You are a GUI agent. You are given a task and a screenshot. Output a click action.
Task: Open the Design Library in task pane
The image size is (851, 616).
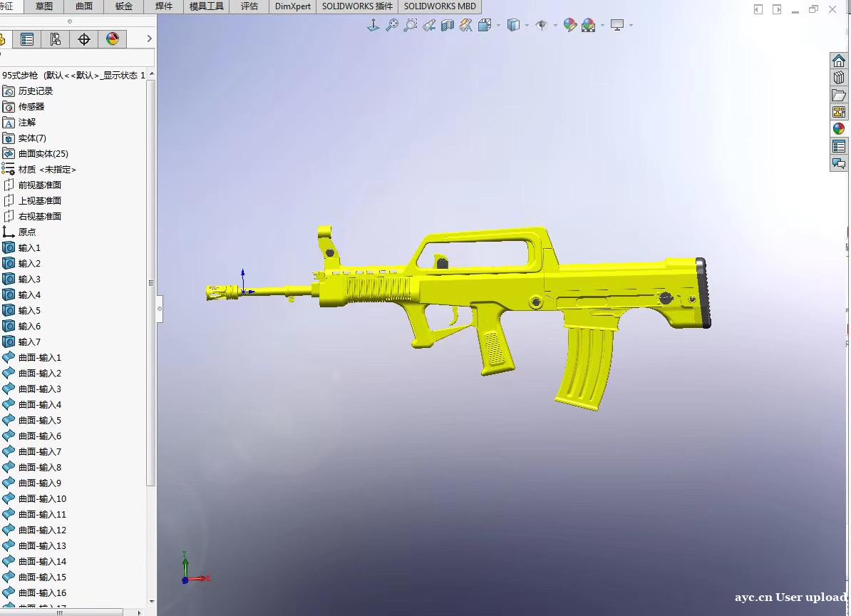[839, 78]
